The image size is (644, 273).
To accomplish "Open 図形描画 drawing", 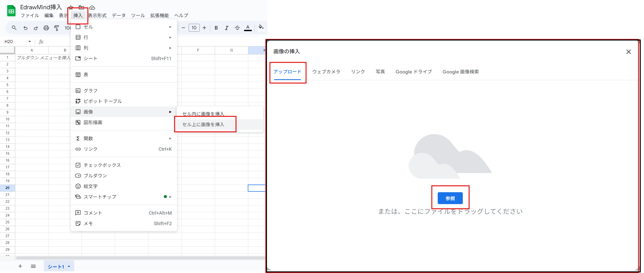I will pyautogui.click(x=124, y=122).
